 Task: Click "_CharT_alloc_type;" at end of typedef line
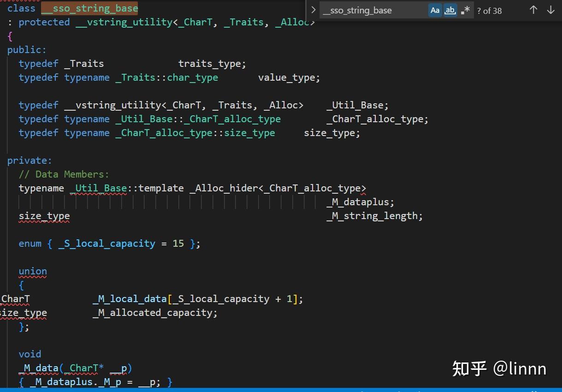pos(378,119)
